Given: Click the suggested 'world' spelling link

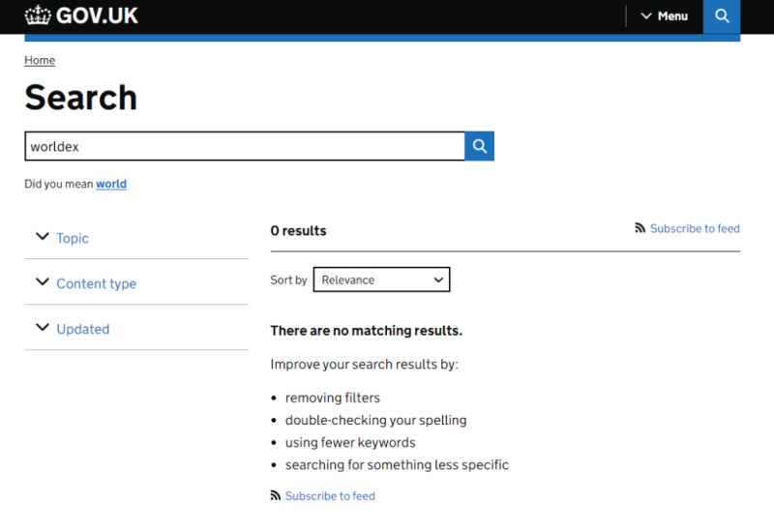Looking at the screenshot, I should coord(111,184).
